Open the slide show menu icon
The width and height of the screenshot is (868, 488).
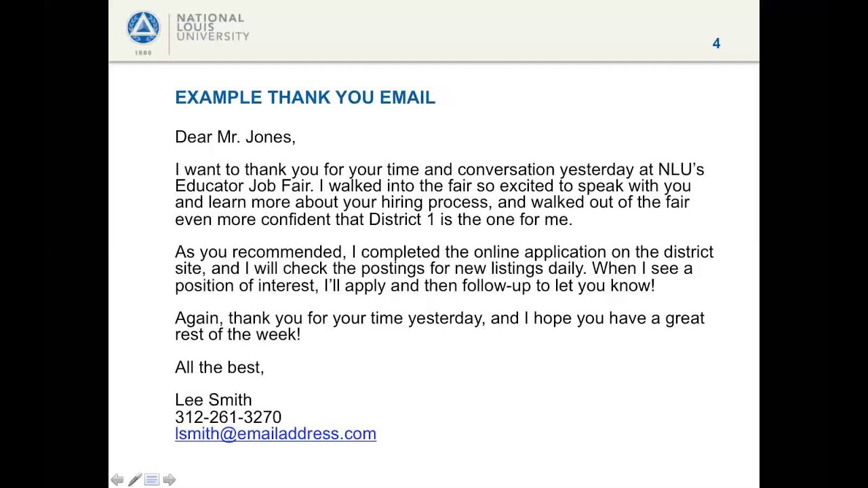[152, 480]
